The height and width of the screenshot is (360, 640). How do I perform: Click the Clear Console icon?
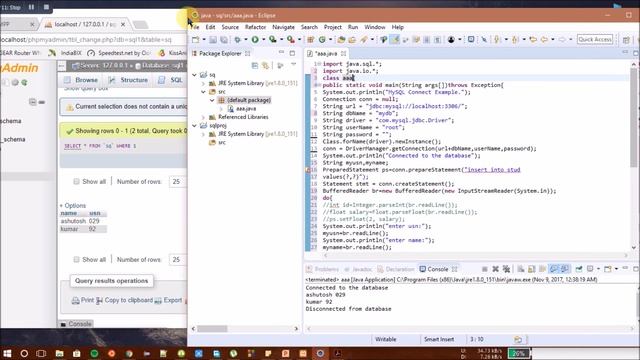click(521, 269)
